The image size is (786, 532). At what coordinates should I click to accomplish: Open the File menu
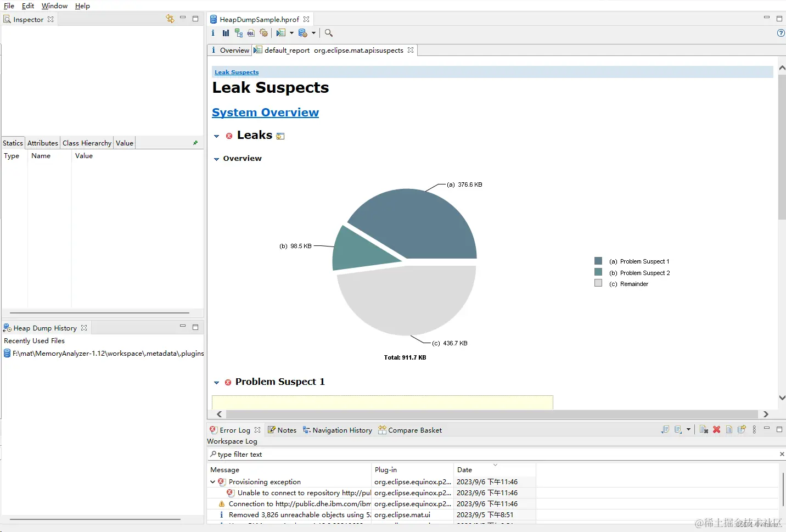[9, 5]
